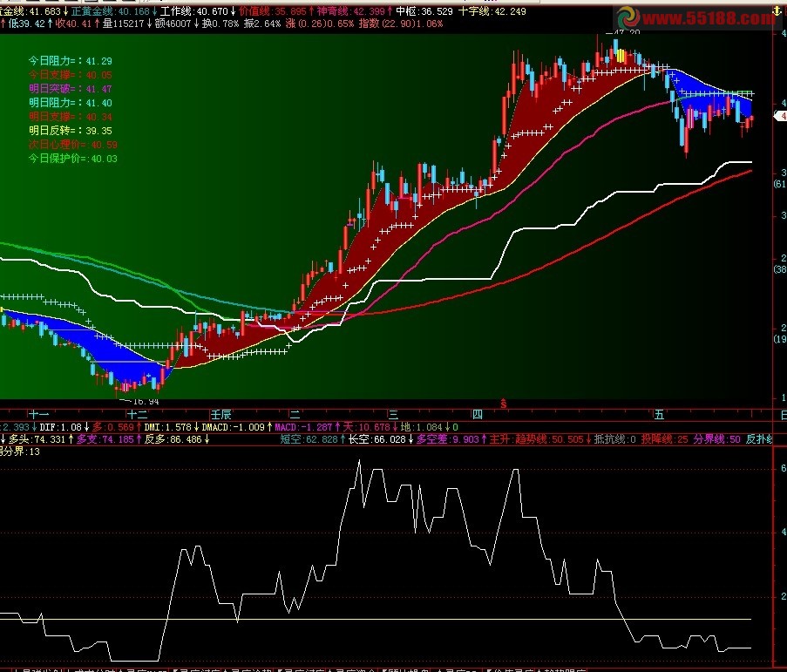Click the 十二 month label on time axis
Image resolution: width=787 pixels, height=672 pixels.
pos(137,415)
